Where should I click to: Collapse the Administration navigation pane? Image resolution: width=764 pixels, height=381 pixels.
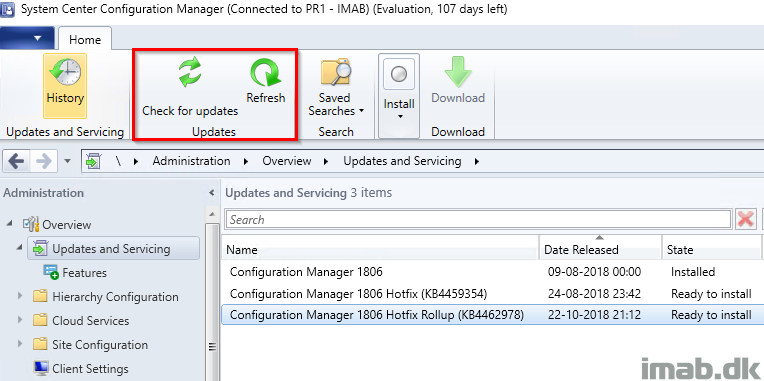pos(211,193)
